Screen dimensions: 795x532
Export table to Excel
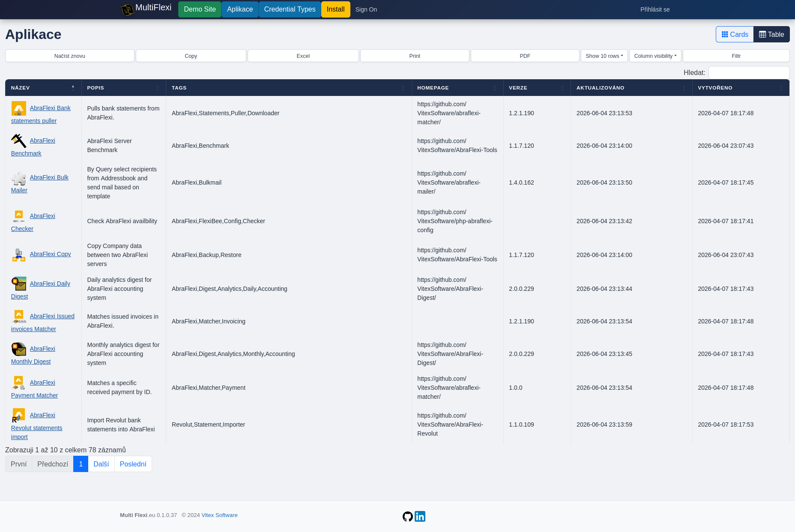(x=303, y=56)
